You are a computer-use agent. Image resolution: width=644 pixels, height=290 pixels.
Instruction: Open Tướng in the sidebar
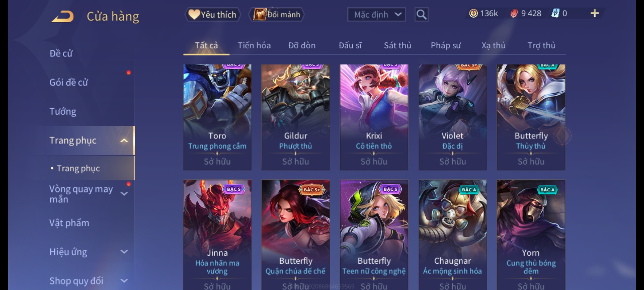(x=63, y=111)
